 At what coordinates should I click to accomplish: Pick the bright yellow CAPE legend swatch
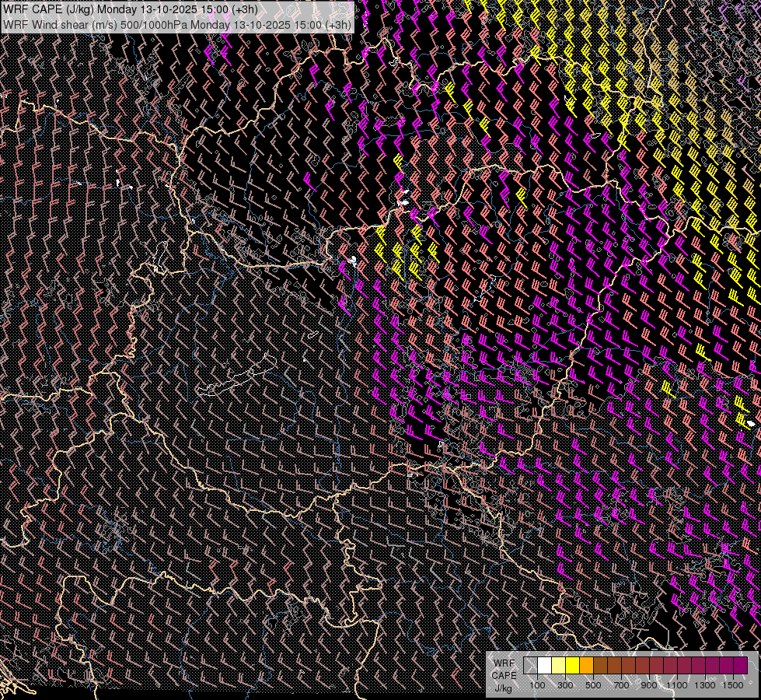(x=573, y=666)
